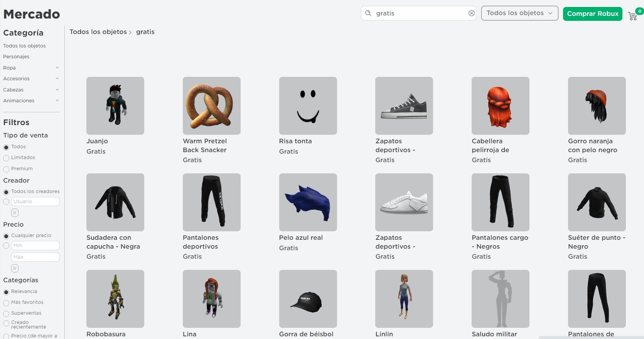Open the Pantalones deportivos thumbnail

point(212,202)
